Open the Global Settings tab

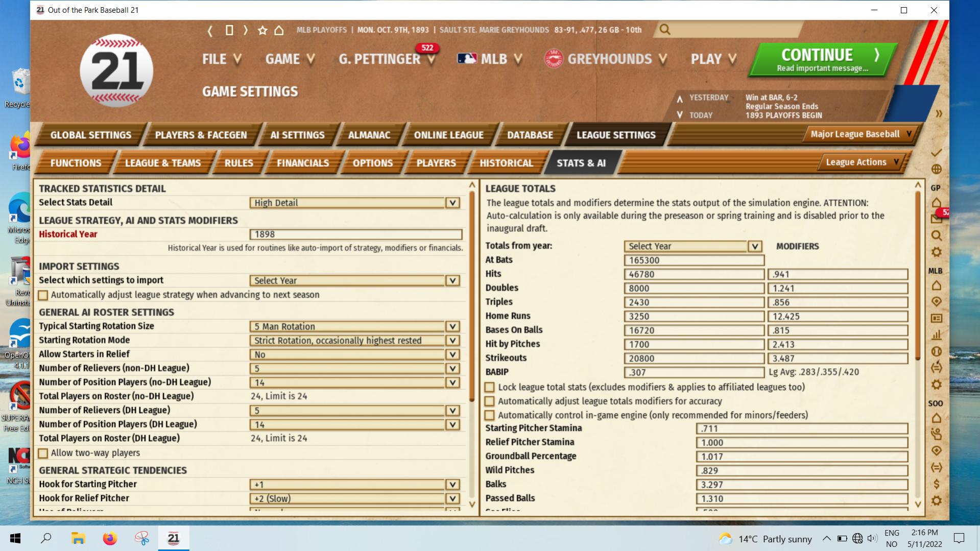click(90, 135)
